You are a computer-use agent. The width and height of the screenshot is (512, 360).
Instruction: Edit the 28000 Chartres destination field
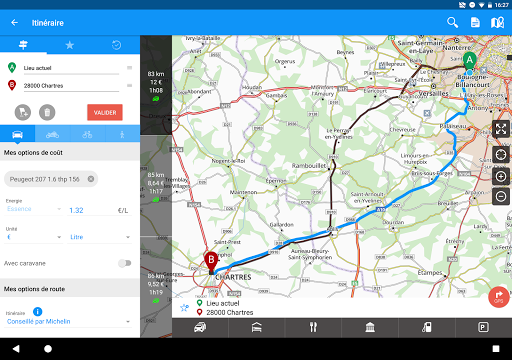tap(71, 86)
